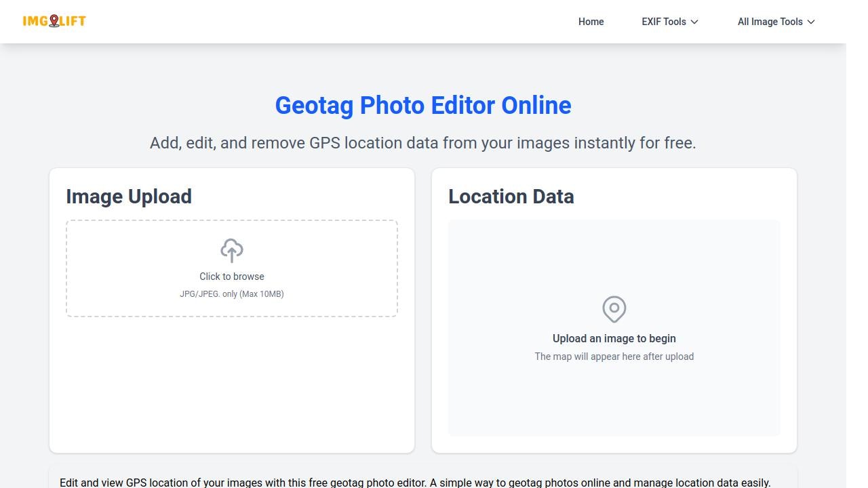Click the map pin placeholder icon
The width and height of the screenshot is (868, 488).
614,309
